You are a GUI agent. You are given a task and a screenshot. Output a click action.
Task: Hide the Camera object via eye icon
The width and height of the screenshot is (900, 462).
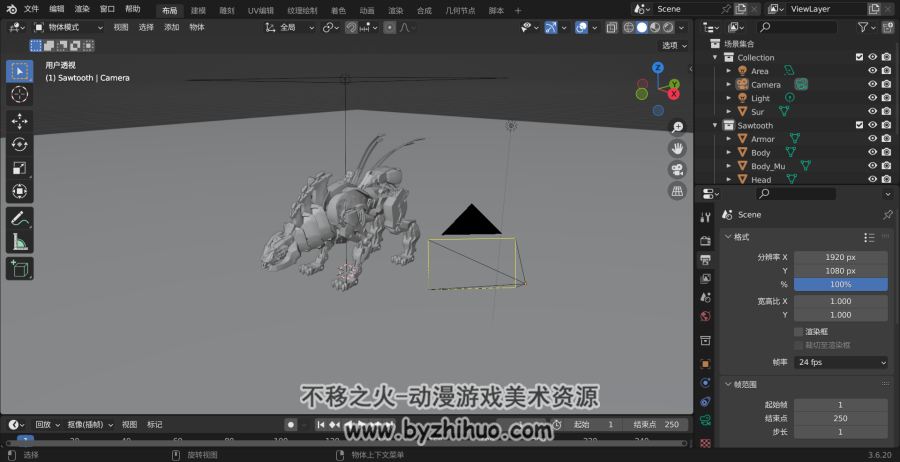click(x=872, y=84)
